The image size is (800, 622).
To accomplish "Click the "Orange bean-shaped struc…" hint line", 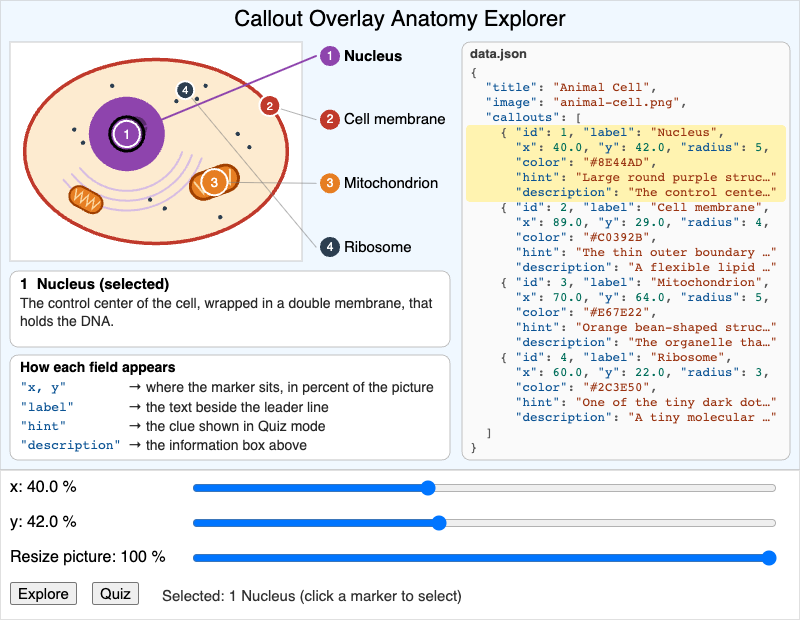I will pos(646,328).
